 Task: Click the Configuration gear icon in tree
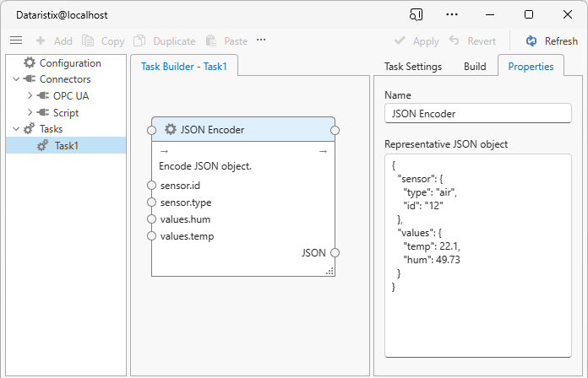pyautogui.click(x=30, y=63)
